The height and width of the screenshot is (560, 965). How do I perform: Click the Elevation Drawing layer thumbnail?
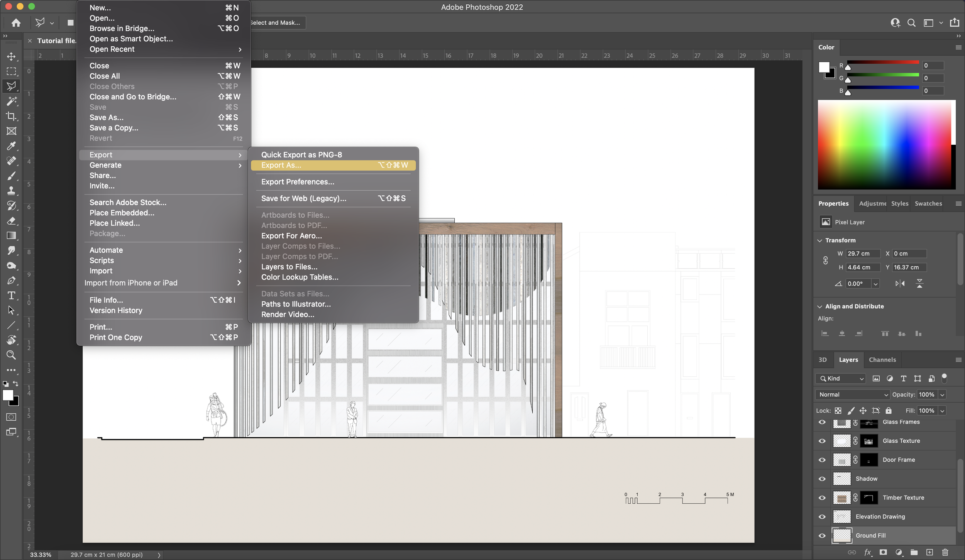[x=842, y=516]
